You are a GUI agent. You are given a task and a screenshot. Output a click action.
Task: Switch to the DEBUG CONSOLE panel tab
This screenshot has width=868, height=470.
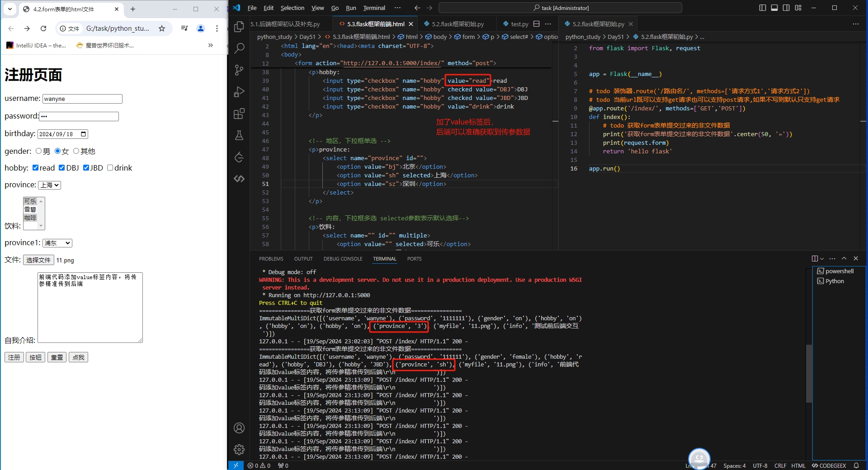click(343, 259)
